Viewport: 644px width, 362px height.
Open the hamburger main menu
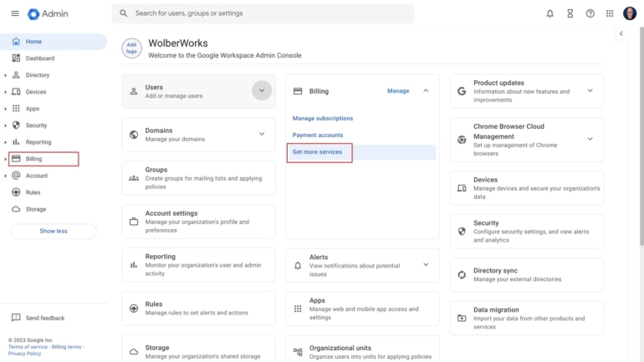click(x=15, y=13)
